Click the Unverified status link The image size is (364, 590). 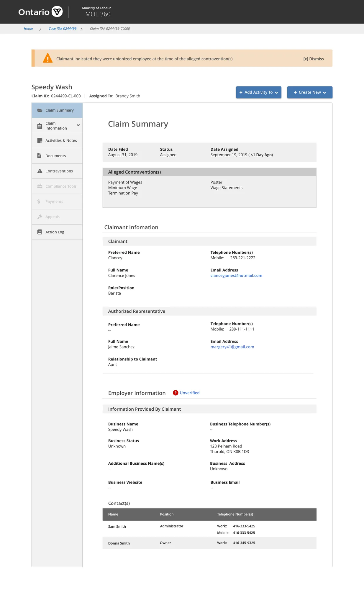[190, 393]
